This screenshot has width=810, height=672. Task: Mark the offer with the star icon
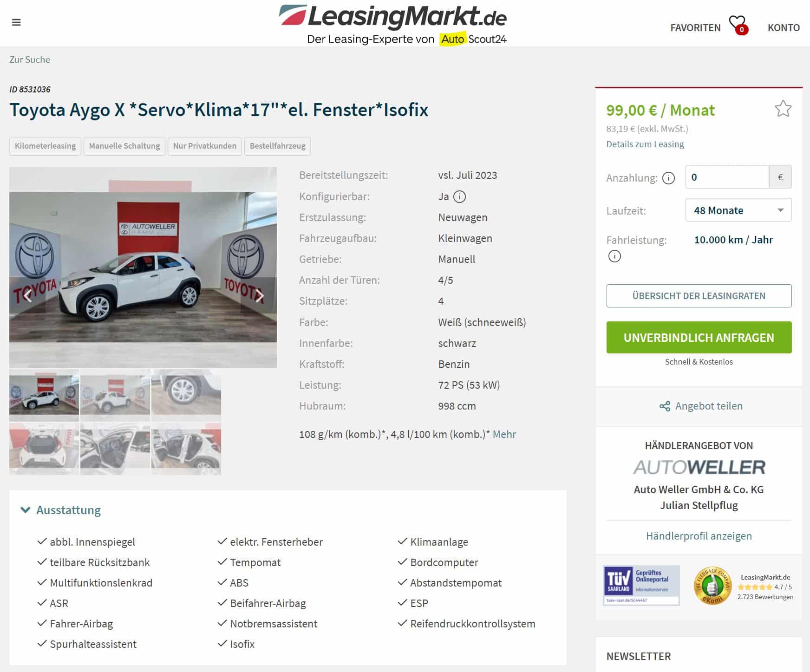point(783,109)
